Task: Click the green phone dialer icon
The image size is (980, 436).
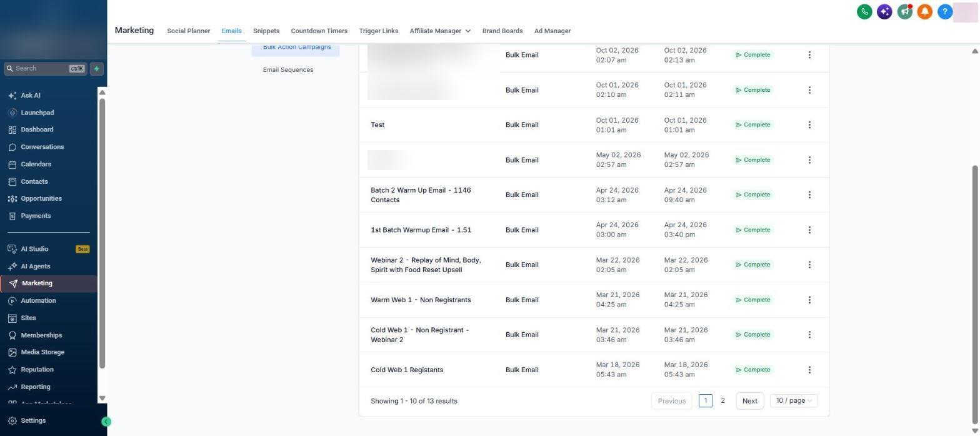Action: (864, 11)
